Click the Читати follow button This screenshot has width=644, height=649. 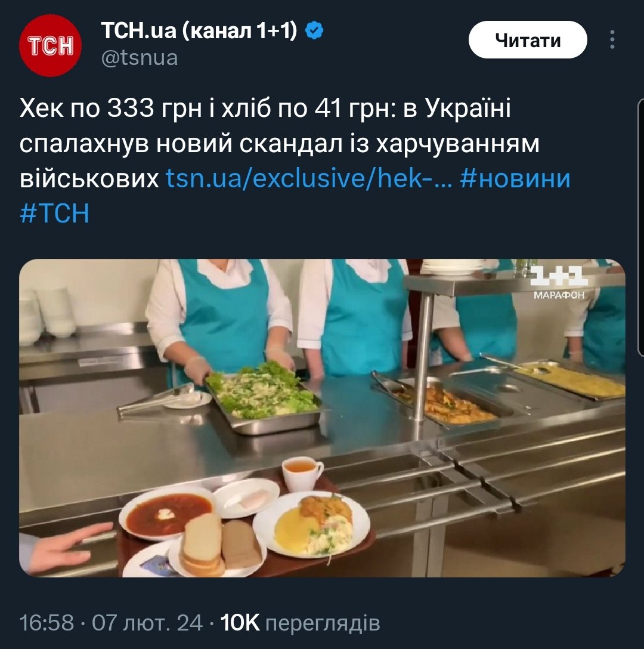point(528,40)
